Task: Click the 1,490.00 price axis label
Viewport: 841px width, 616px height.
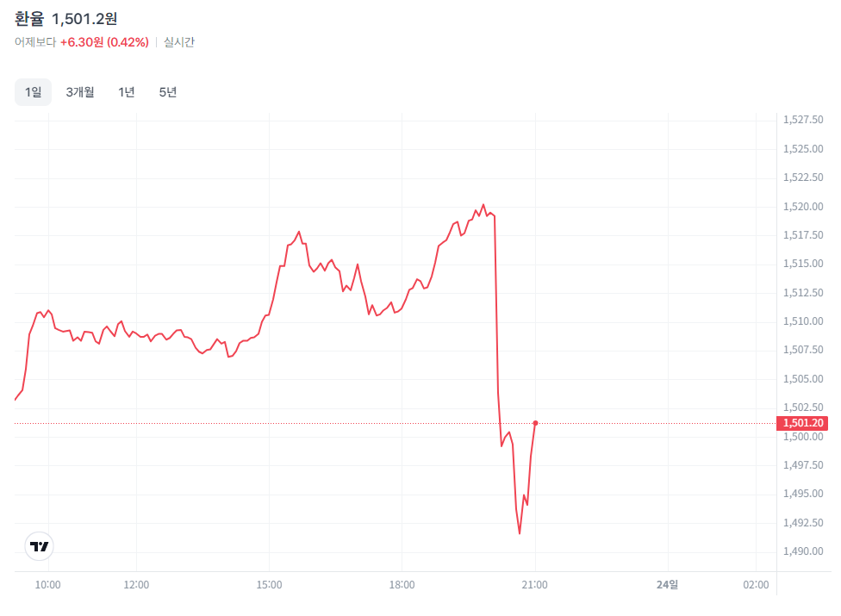Action: (802, 551)
